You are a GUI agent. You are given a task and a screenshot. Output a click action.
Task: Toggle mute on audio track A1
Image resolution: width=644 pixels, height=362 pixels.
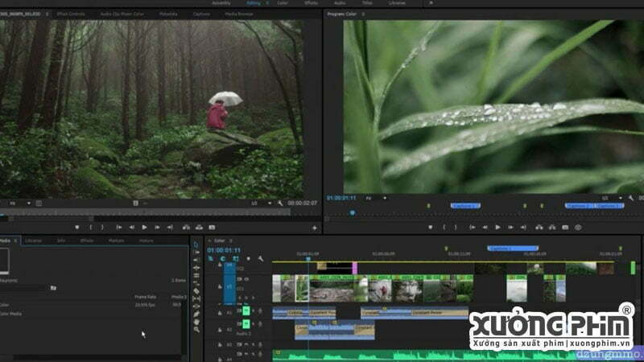[246, 311]
